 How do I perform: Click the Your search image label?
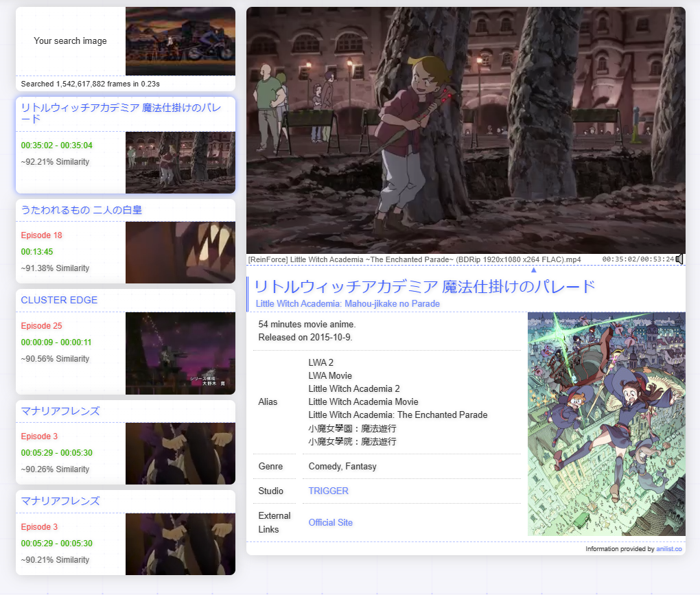pos(71,41)
